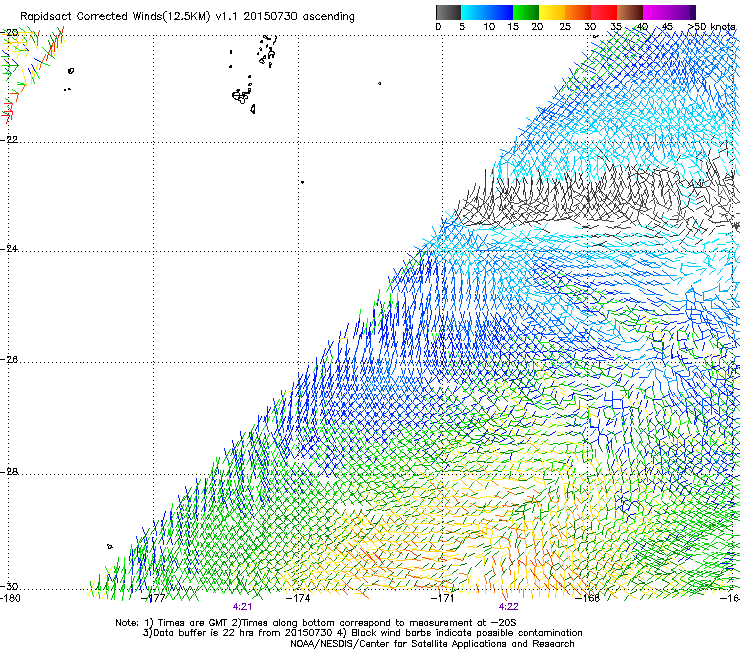Pick the red 30–35 knots legend swatch
Screen dimensions: 740x650
pos(604,12)
